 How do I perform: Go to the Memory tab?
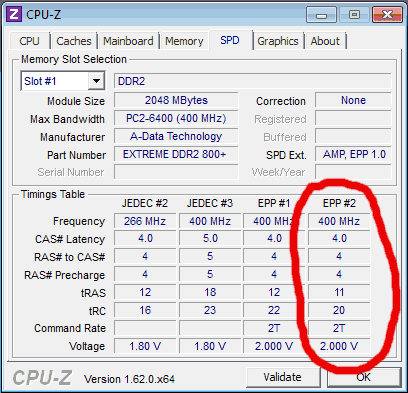coord(184,41)
